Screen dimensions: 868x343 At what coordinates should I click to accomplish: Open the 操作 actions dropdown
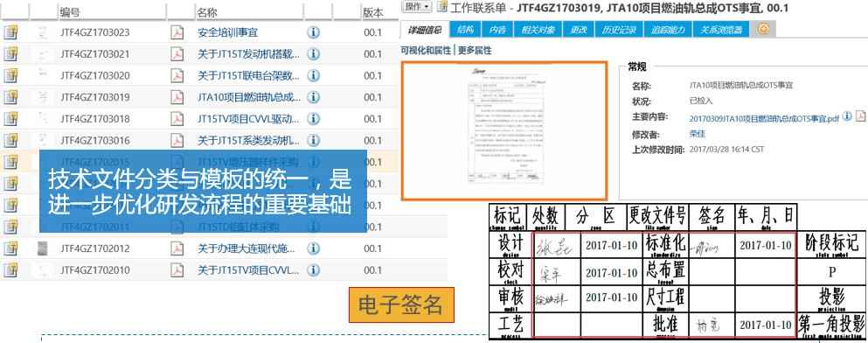pyautogui.click(x=417, y=7)
